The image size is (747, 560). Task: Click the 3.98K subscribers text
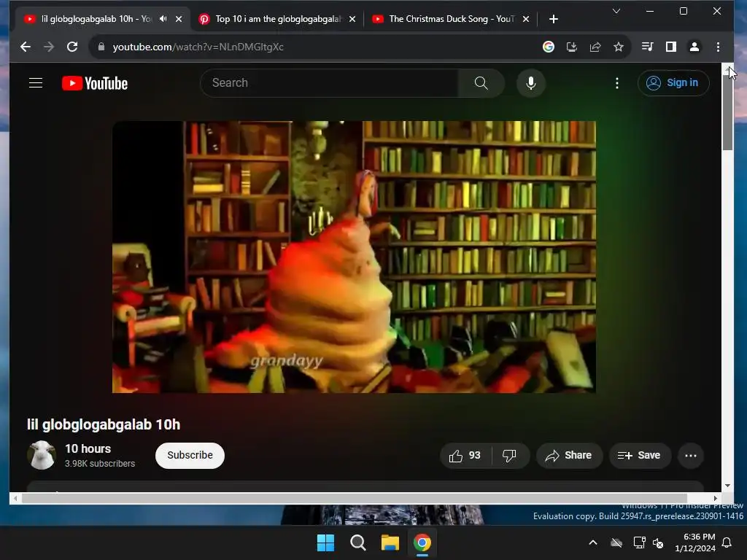(x=99, y=463)
